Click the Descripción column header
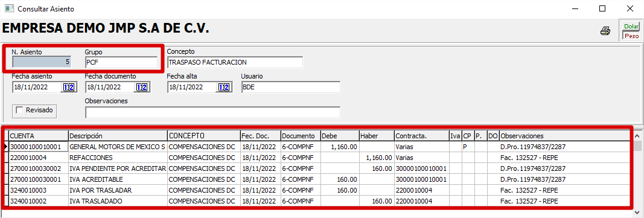The width and height of the screenshot is (644, 218). point(118,135)
